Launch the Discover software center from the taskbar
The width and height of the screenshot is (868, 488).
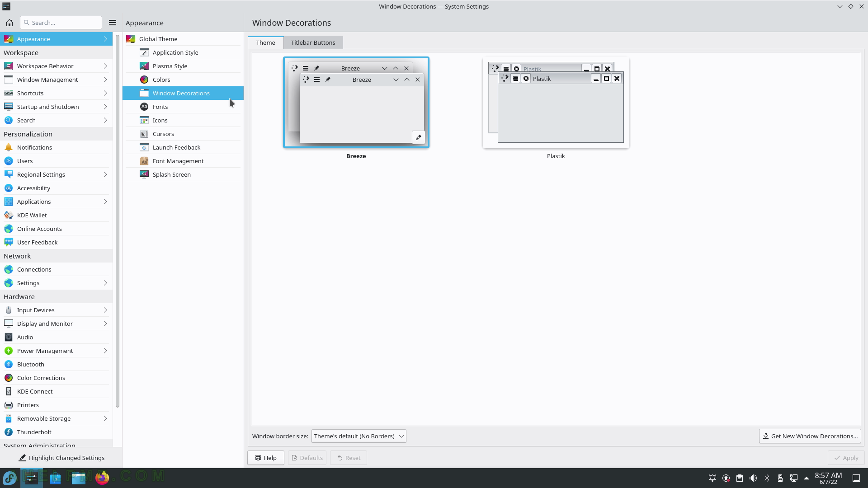pos(55,478)
